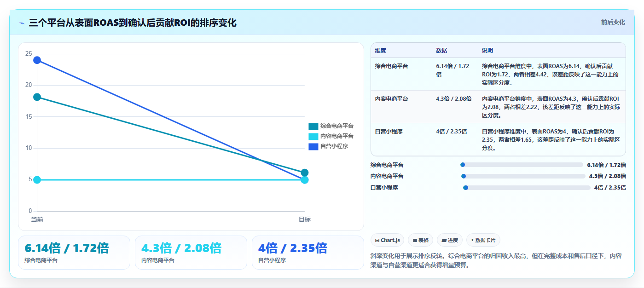The width and height of the screenshot is (644, 288).
Task: Click the 综合电商平台 data point at 目标
Action: click(x=305, y=173)
